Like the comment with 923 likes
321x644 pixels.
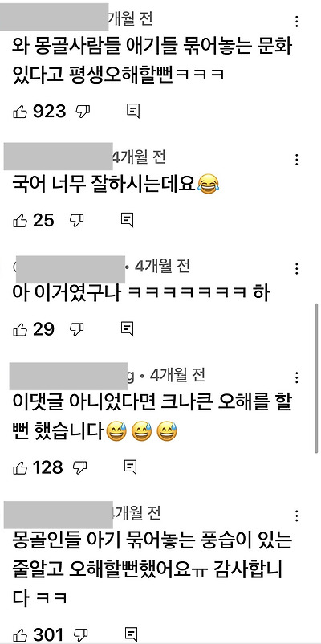coord(20,112)
